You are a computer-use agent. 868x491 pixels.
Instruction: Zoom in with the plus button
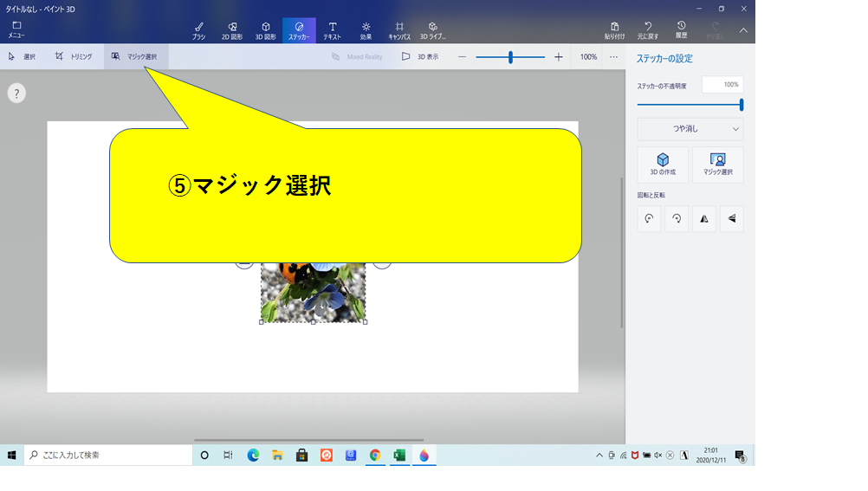[x=559, y=57]
